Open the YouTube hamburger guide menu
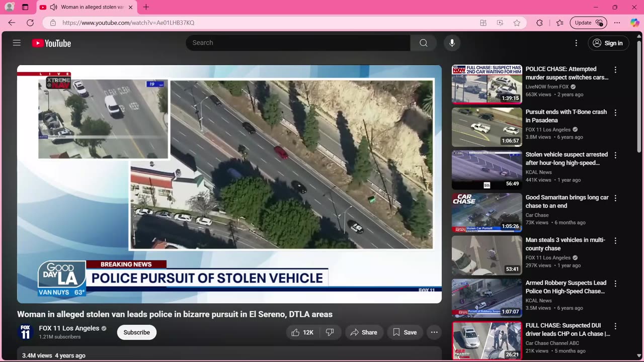The width and height of the screenshot is (644, 362). [x=17, y=43]
